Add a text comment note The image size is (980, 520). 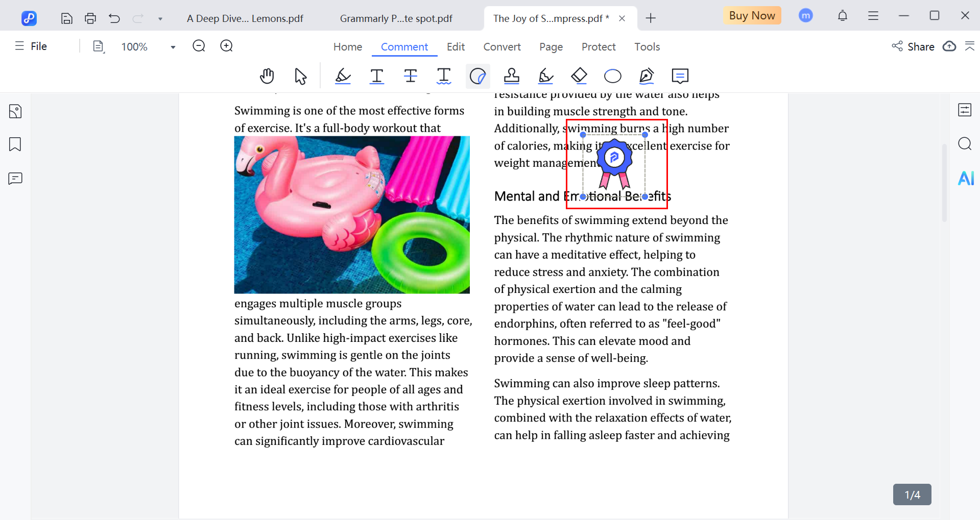[680, 76]
